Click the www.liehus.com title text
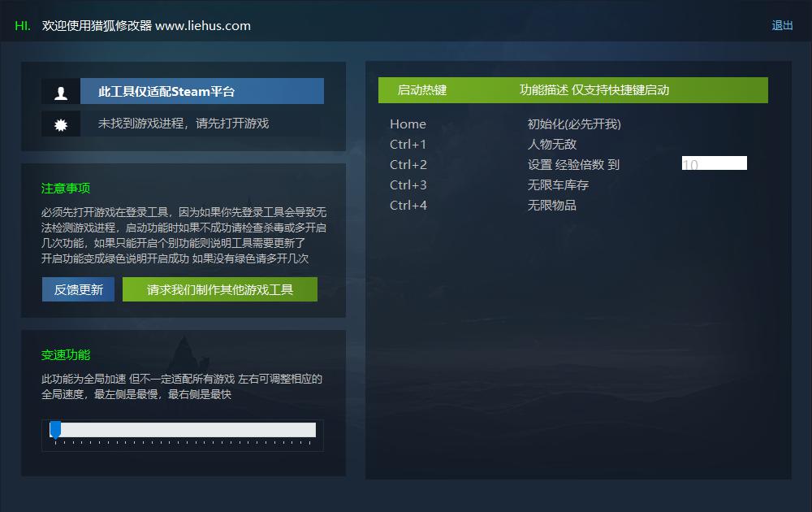Image resolution: width=812 pixels, height=512 pixels. point(203,26)
